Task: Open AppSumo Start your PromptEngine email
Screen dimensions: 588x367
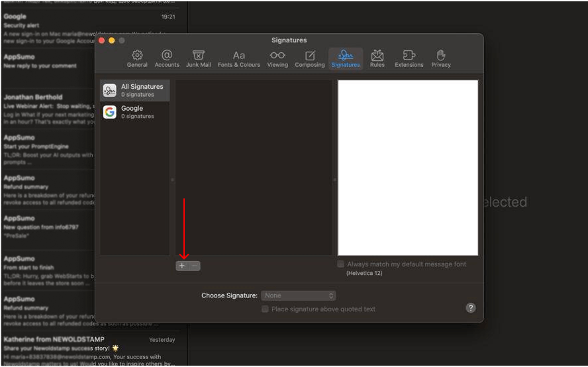Action: 49,150
